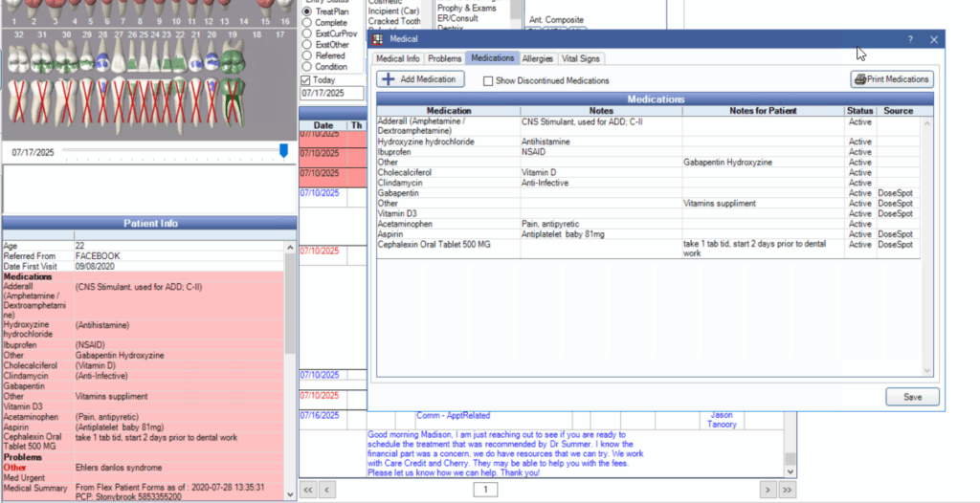Viewport: 980px width, 503px height.
Task: Uncheck the Today checkbox
Action: point(306,80)
